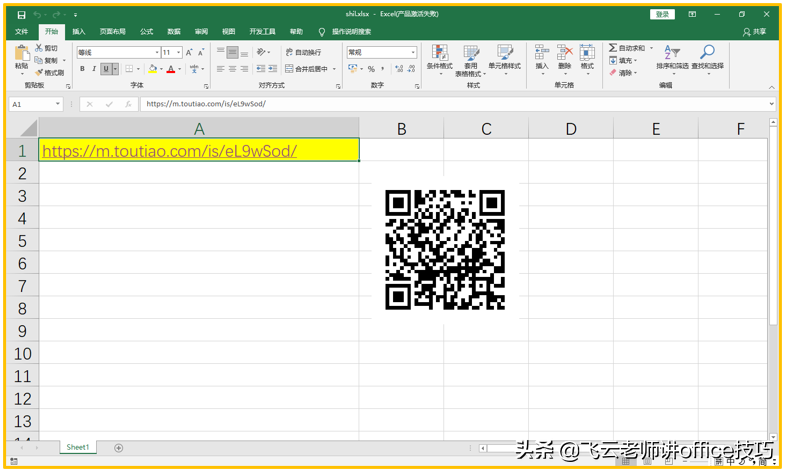This screenshot has width=787, height=474.
Task: Expand the formula bar
Action: [x=771, y=104]
